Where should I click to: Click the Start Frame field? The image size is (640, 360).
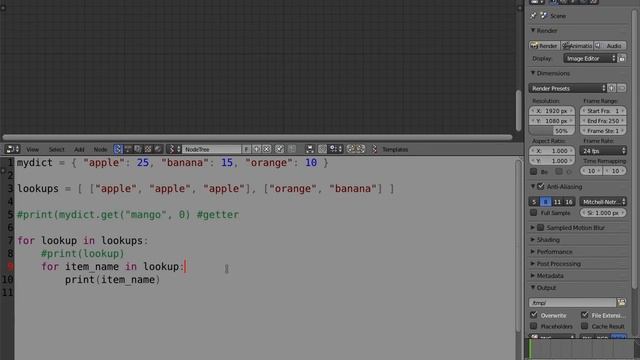(x=603, y=111)
